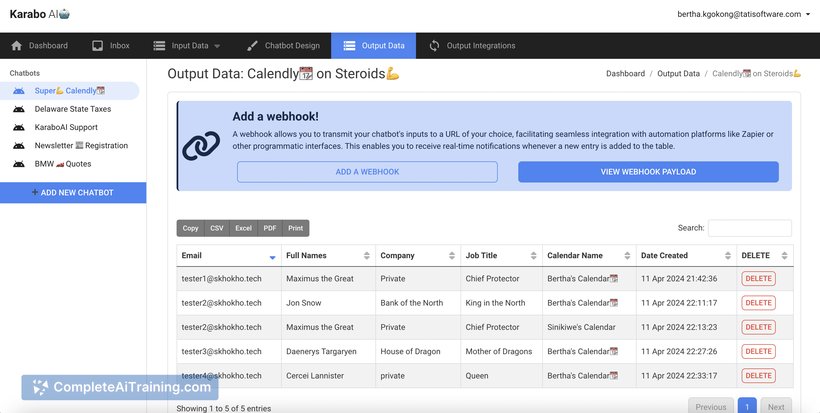820x413 pixels.
Task: Click the Chatbot Design brush icon
Action: click(252, 45)
